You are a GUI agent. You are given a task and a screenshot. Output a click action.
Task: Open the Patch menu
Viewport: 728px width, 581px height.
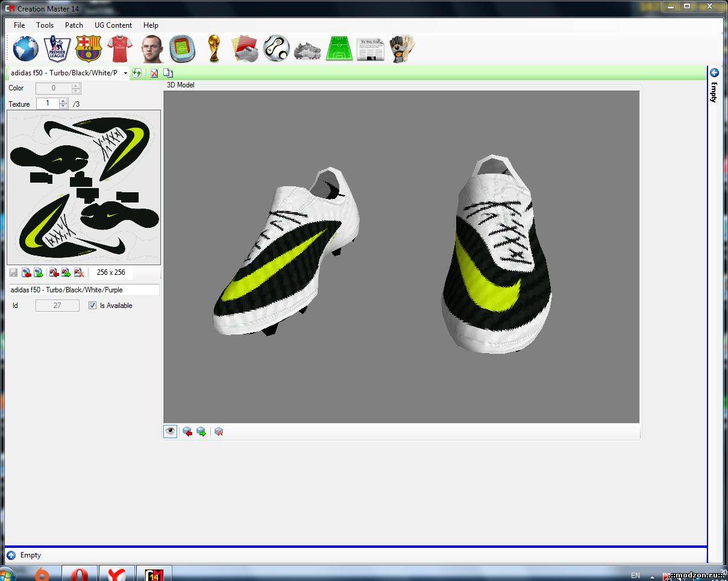tap(74, 25)
